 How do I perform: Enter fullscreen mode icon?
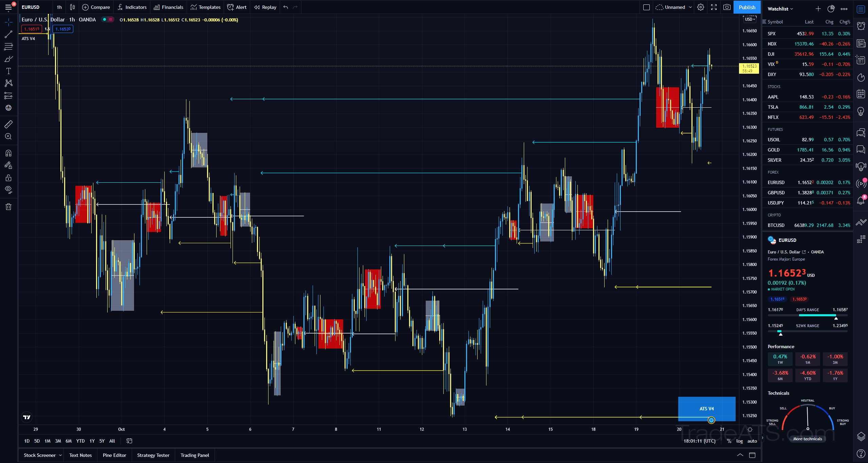(x=714, y=7)
